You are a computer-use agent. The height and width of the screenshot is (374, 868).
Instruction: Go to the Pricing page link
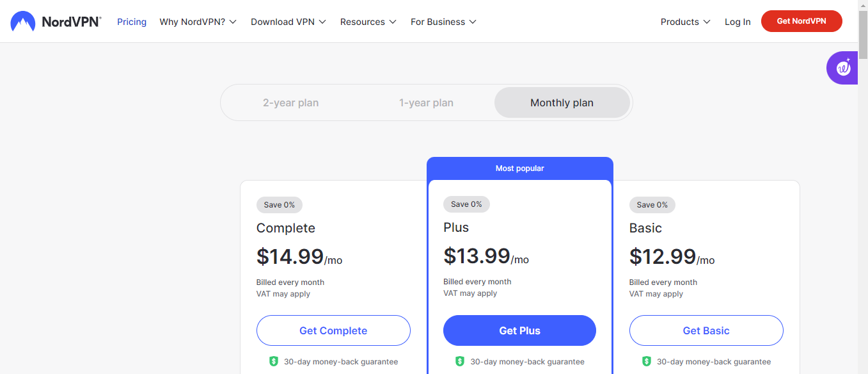(132, 22)
